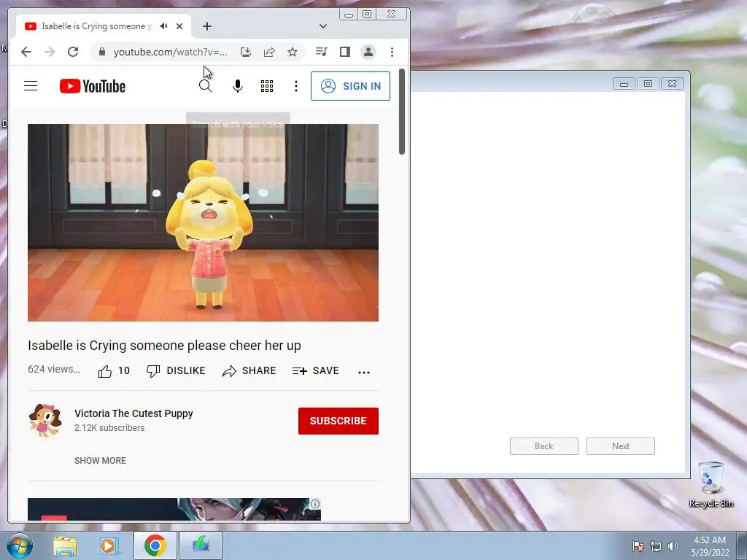Open the Windows Start menu

coord(20,545)
